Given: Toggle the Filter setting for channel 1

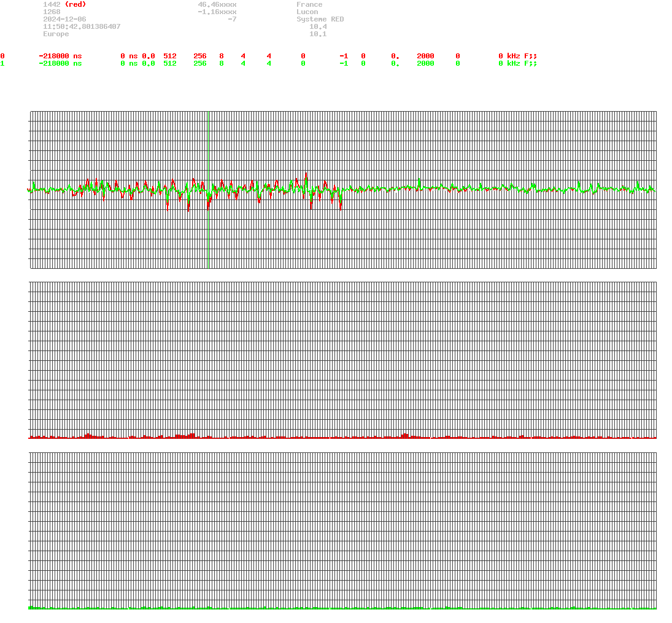Looking at the screenshot, I should point(457,63).
